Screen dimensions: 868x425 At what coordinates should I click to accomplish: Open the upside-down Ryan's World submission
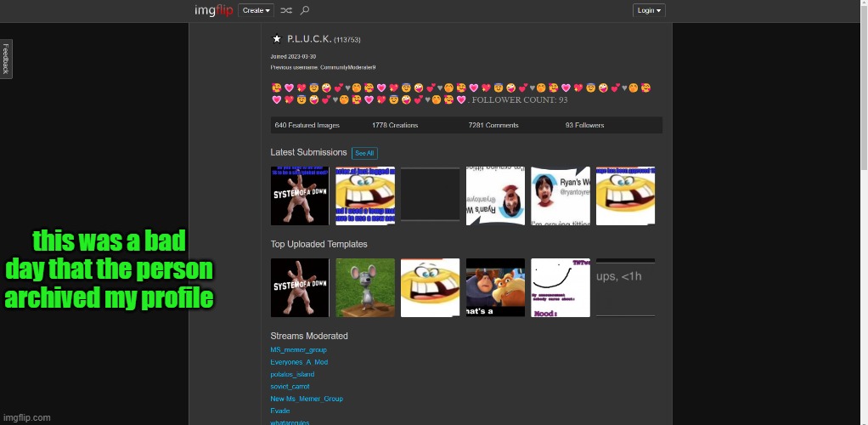click(x=495, y=195)
